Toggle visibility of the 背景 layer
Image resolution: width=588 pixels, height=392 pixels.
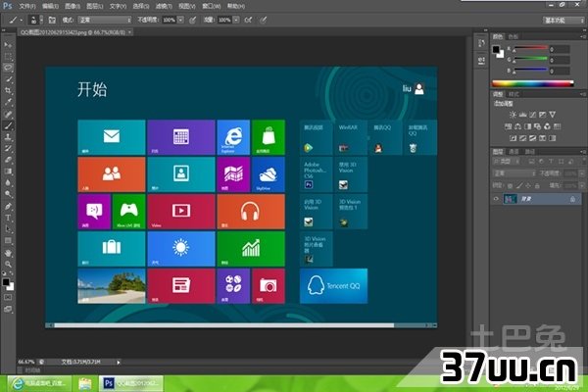pos(496,199)
